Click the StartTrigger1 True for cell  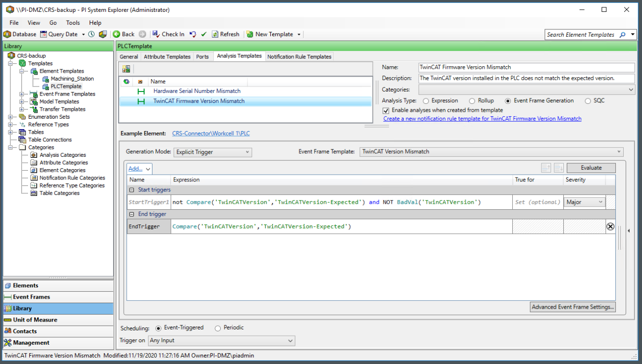pyautogui.click(x=538, y=202)
